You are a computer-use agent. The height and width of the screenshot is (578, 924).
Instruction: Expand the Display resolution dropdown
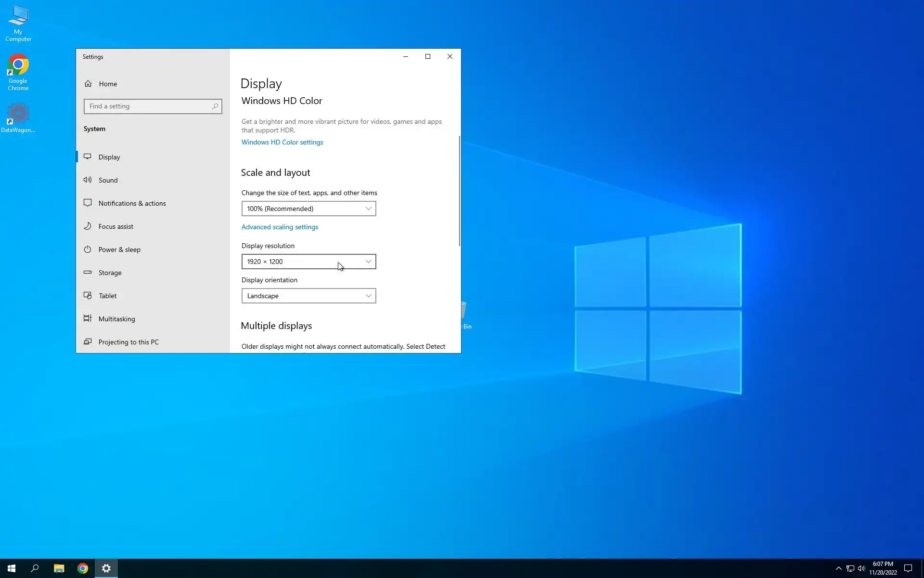point(308,262)
